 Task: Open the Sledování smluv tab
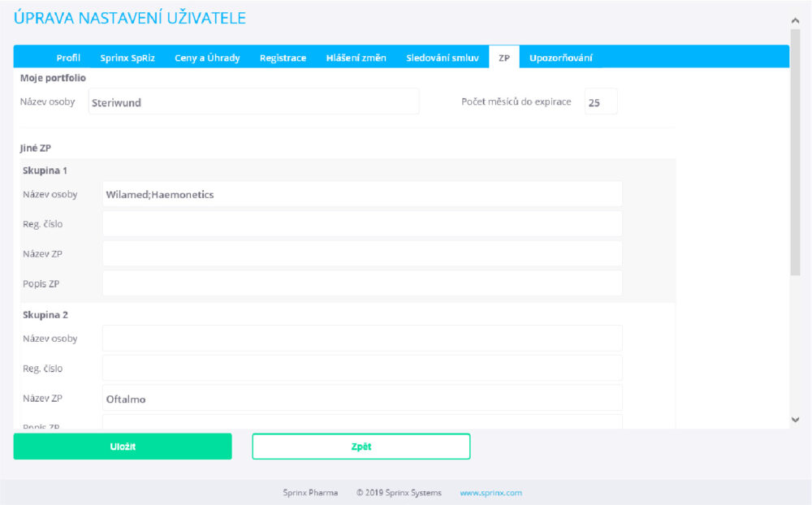click(443, 58)
